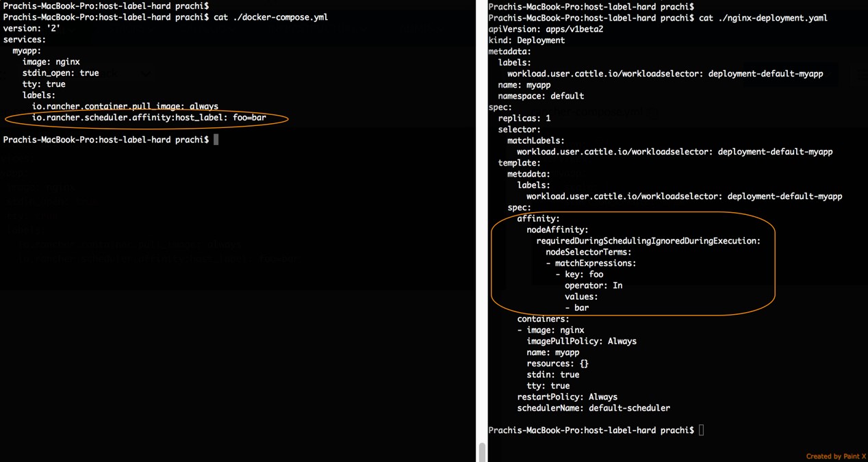Select 'io.rancher.container.pull_image: always' label line

[125, 106]
